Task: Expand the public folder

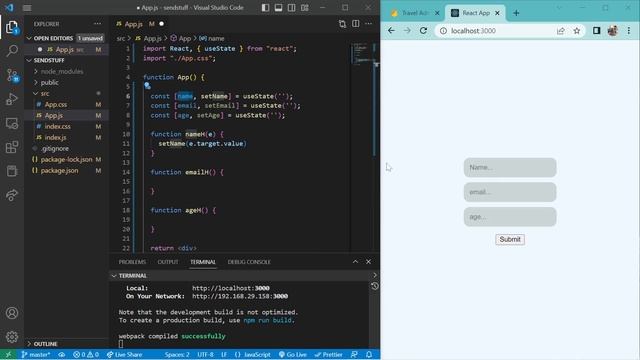Action: pyautogui.click(x=49, y=82)
